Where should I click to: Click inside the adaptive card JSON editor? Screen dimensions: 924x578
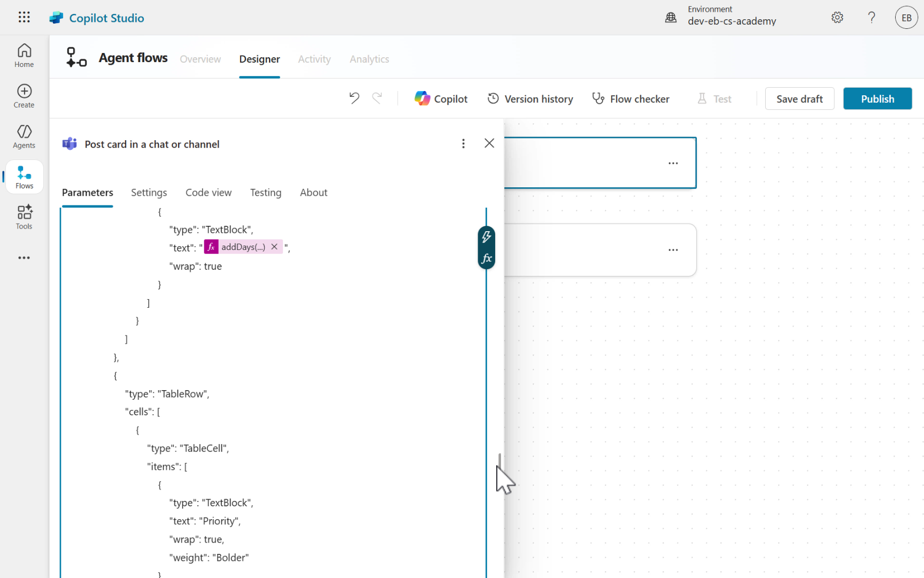click(321, 375)
